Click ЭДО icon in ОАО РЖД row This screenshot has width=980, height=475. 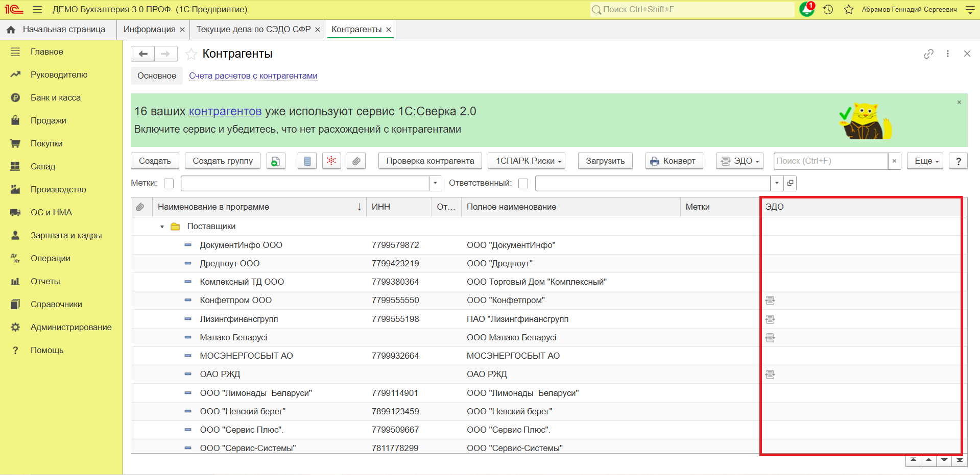point(770,374)
